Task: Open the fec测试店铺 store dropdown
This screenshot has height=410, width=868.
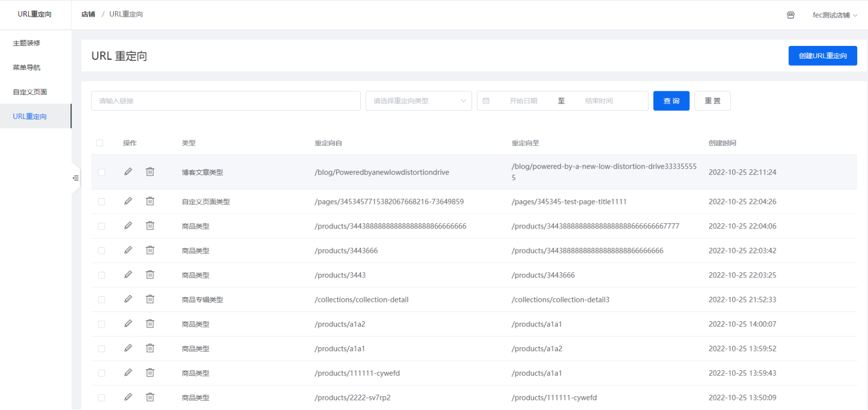Action: [835, 15]
